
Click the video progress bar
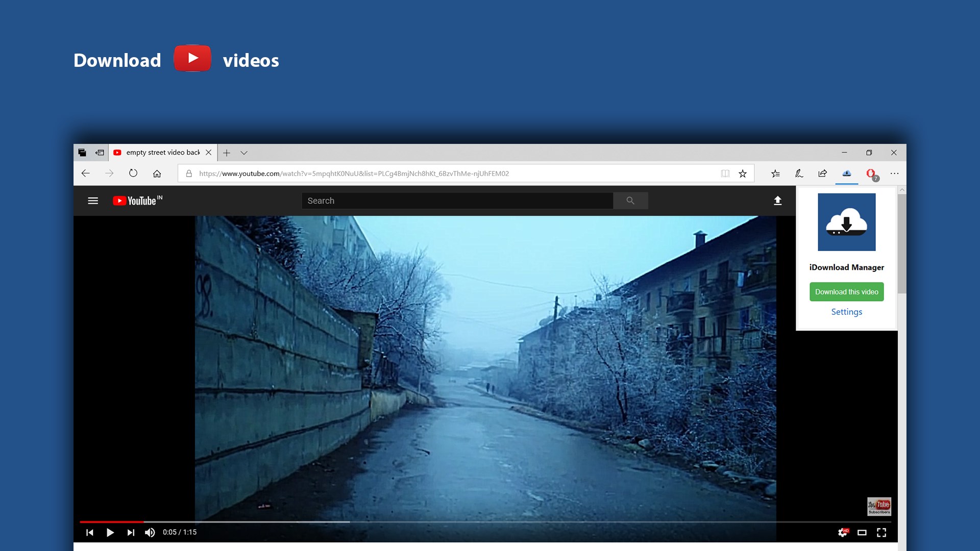pyautogui.click(x=485, y=522)
